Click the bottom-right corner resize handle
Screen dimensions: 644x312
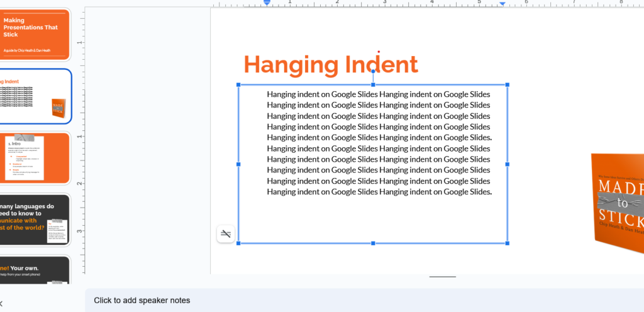508,243
